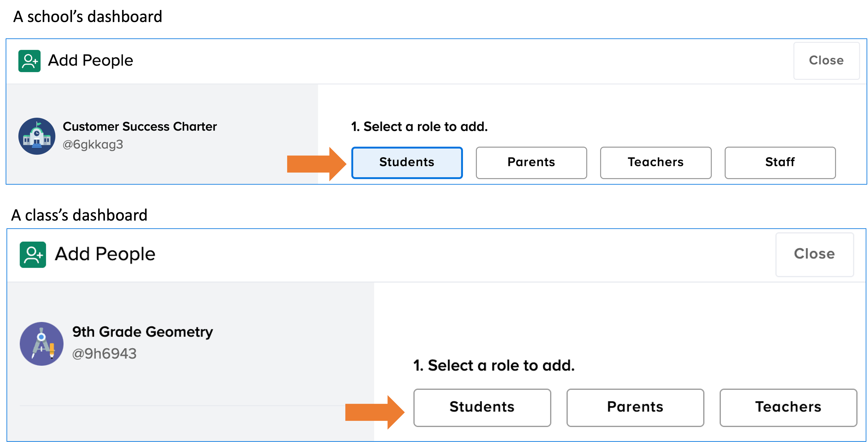
Task: Click the Customer Success Charter school avatar
Action: tap(37, 136)
